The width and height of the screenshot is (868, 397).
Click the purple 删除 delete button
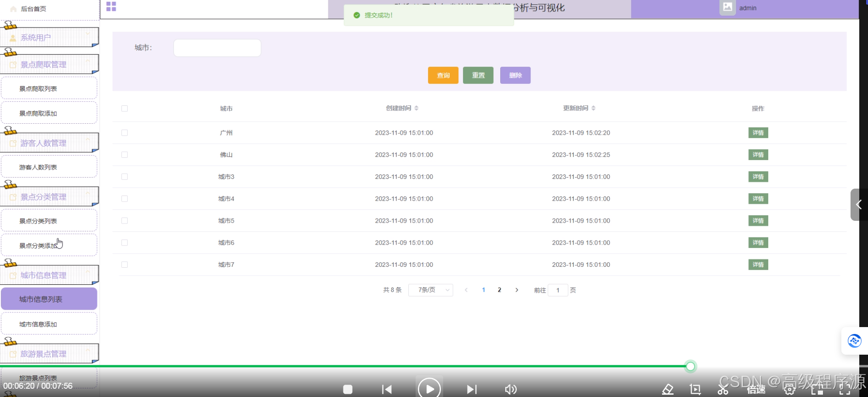point(515,75)
